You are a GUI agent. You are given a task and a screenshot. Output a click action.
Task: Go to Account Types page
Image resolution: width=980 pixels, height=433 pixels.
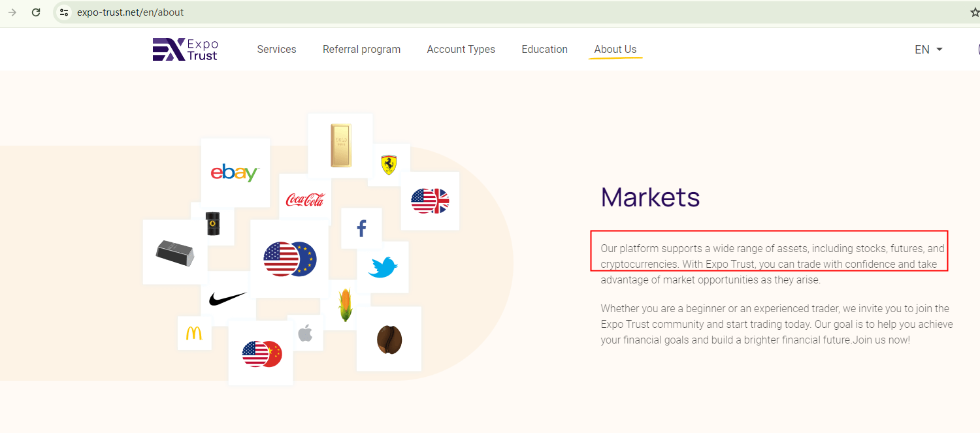click(x=461, y=50)
